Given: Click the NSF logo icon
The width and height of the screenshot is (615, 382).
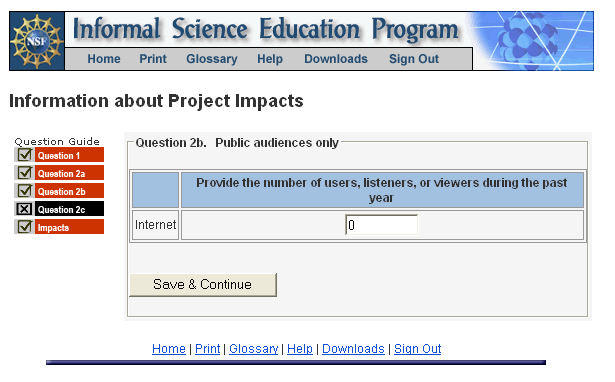Looking at the screenshot, I should (37, 41).
